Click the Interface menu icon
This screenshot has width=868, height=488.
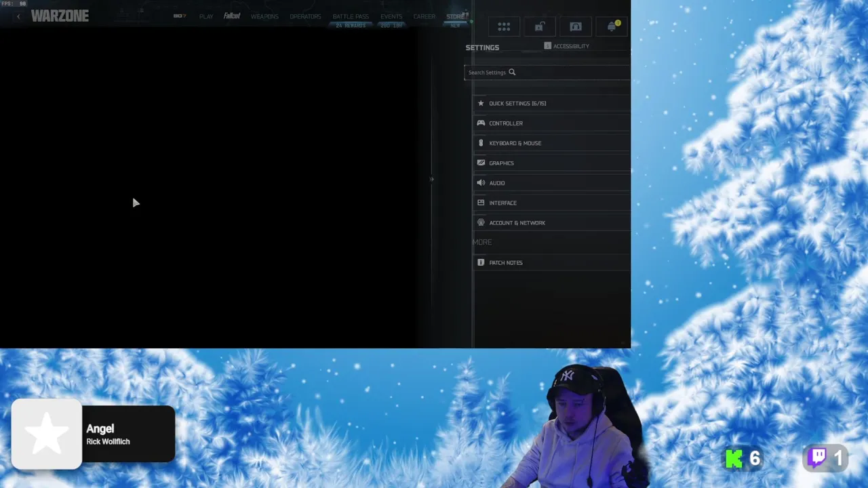pyautogui.click(x=481, y=203)
